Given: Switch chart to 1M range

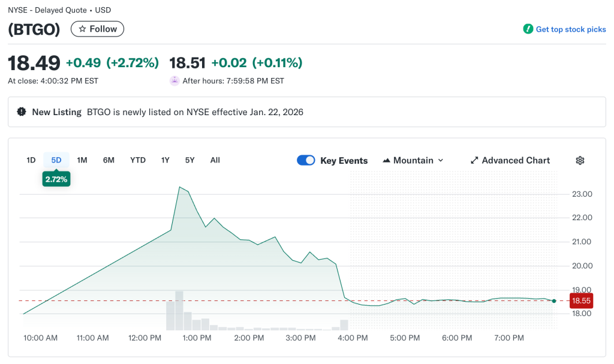Looking at the screenshot, I should coord(82,160).
